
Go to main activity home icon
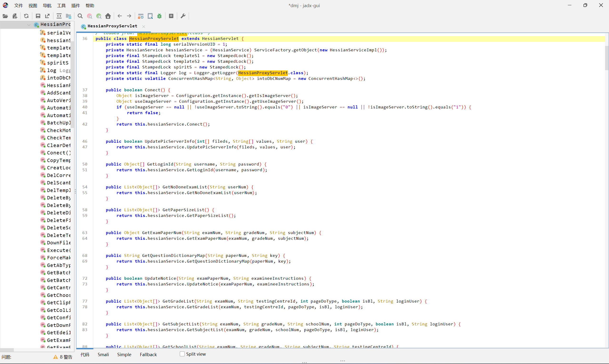108,16
